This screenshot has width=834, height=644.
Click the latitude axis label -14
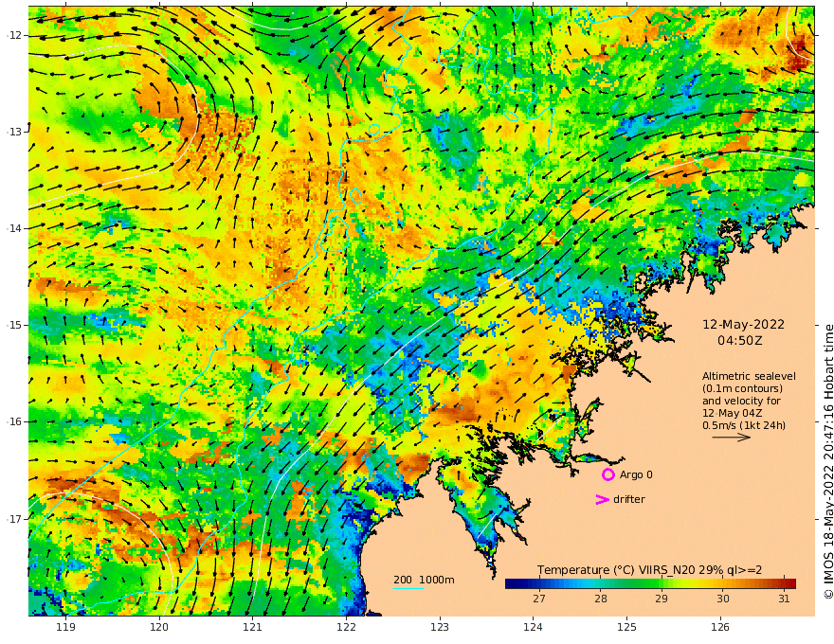click(x=14, y=228)
